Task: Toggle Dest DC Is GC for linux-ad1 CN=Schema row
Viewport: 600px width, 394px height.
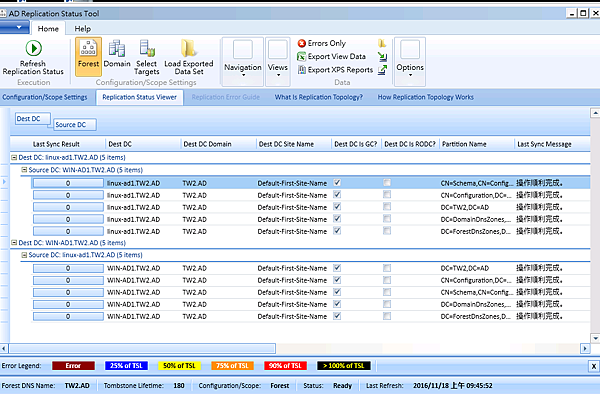Action: (x=337, y=183)
